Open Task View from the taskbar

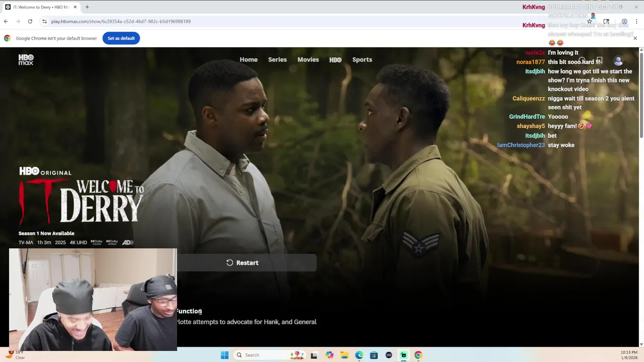(314, 355)
